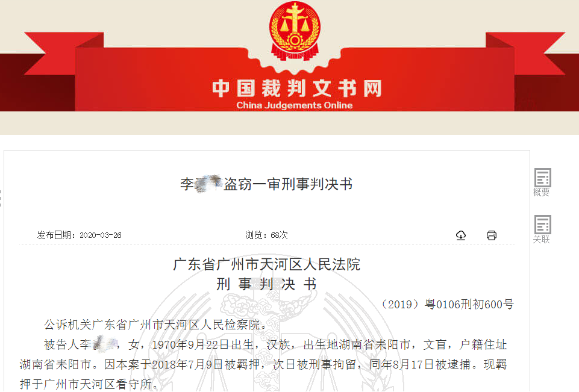This screenshot has width=579, height=392.
Task: Click the line mentioning 2018年7月9日被羁押
Action: 263,365
